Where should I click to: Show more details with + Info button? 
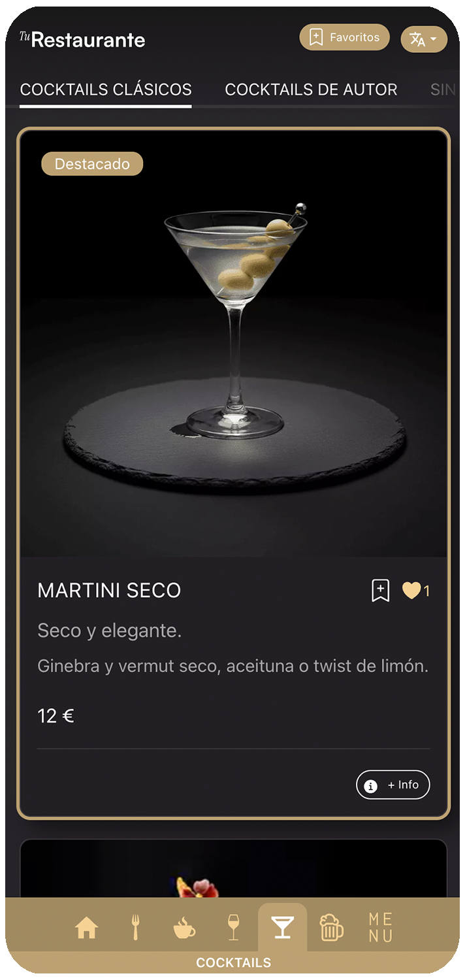tap(393, 785)
